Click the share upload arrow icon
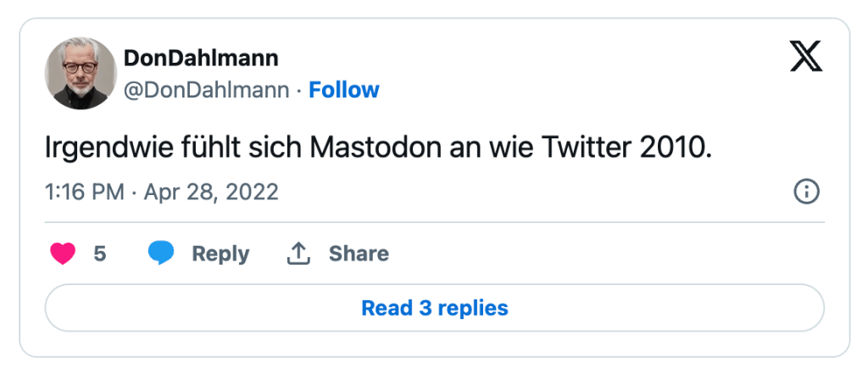Image resolution: width=868 pixels, height=369 pixels. 298,254
